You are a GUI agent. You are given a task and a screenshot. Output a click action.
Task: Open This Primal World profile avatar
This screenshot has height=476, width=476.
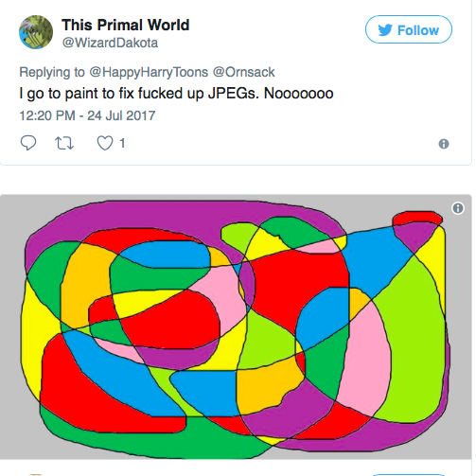pos(36,32)
